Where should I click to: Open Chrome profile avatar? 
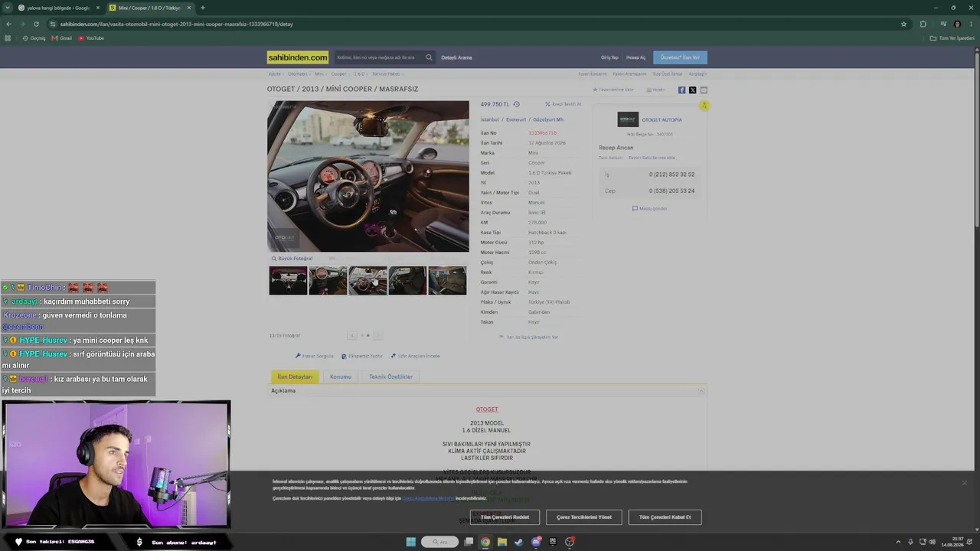click(x=957, y=24)
